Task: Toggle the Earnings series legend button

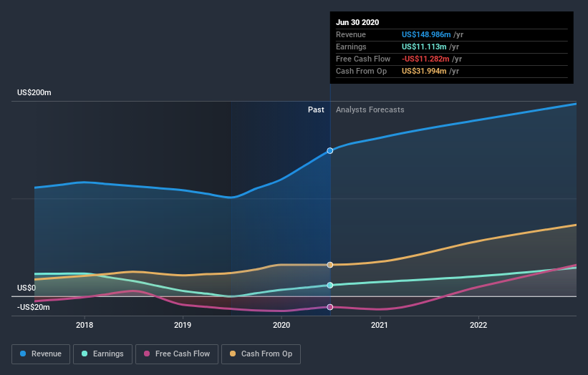Action: [102, 354]
